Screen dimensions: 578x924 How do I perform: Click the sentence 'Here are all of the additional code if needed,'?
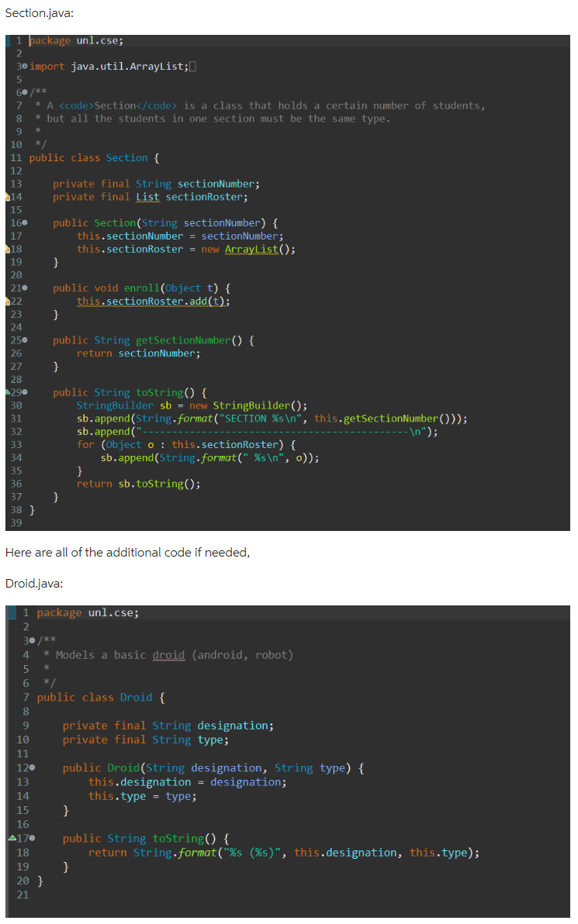[x=127, y=552]
